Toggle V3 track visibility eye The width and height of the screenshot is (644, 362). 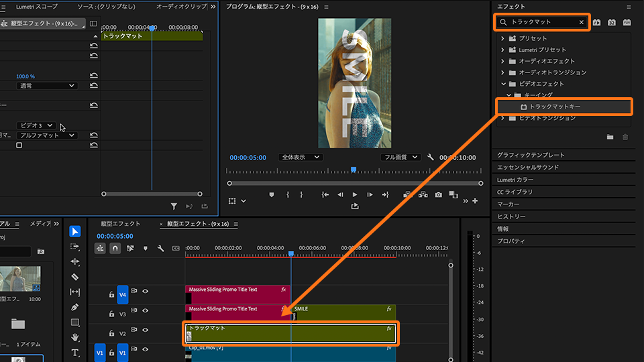[145, 310]
